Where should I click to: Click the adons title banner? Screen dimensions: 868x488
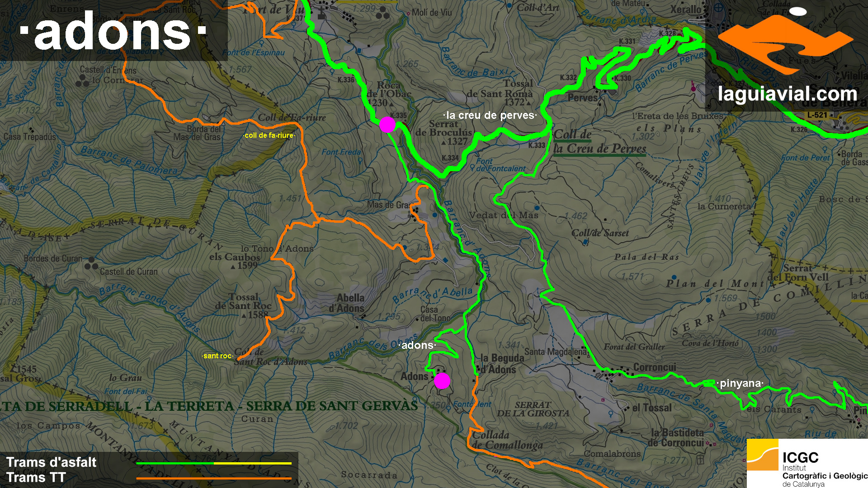(x=113, y=31)
